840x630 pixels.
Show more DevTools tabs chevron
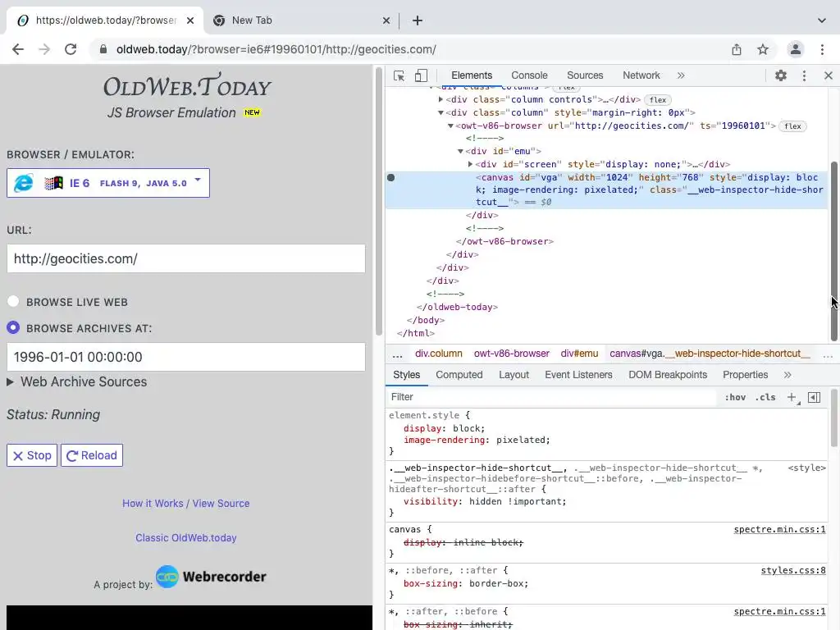click(x=681, y=75)
